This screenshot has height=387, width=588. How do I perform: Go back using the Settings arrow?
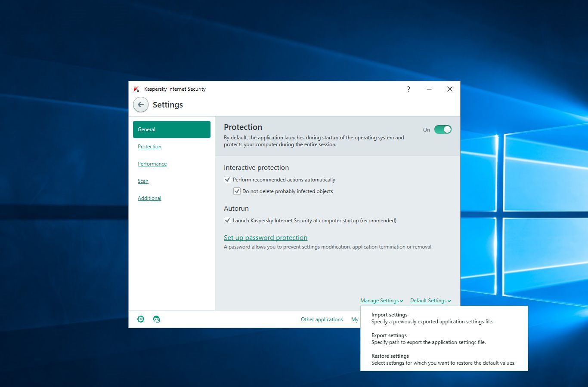point(141,104)
